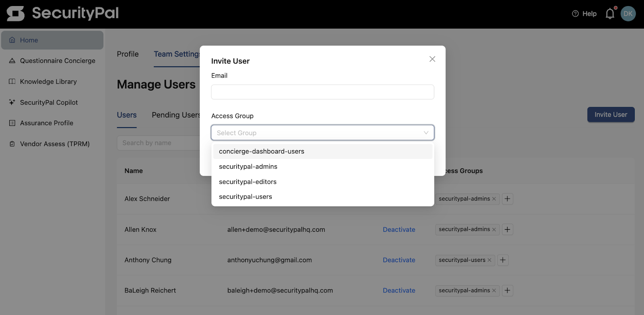Focus the Search by name field
644x315 pixels.
[158, 143]
